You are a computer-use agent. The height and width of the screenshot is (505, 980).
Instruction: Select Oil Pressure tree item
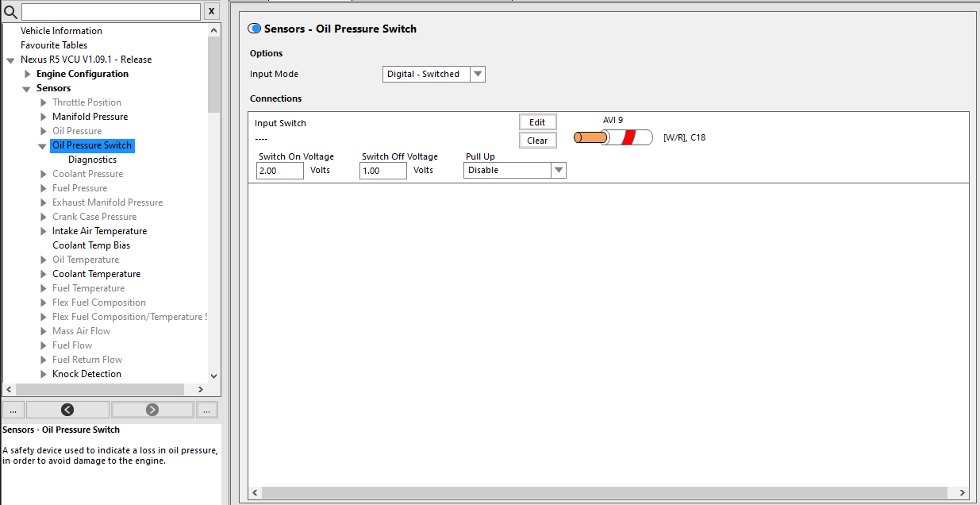click(x=77, y=131)
